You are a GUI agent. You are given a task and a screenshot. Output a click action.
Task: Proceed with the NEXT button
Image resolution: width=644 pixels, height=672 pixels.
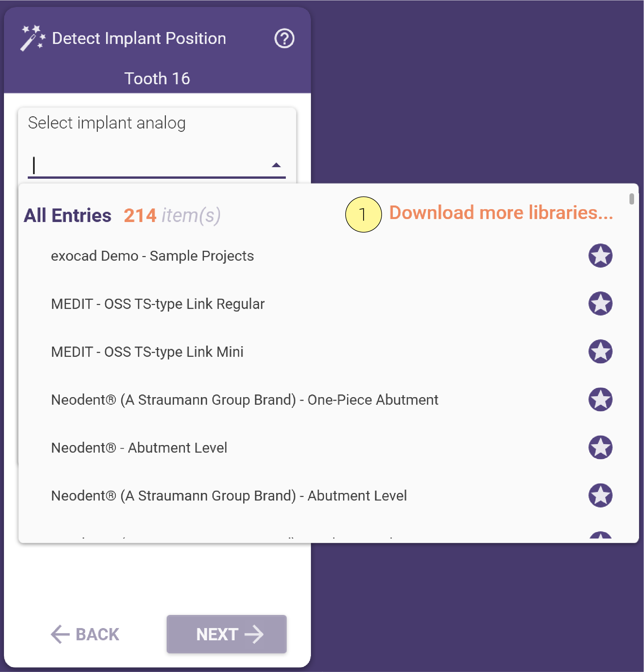(227, 634)
